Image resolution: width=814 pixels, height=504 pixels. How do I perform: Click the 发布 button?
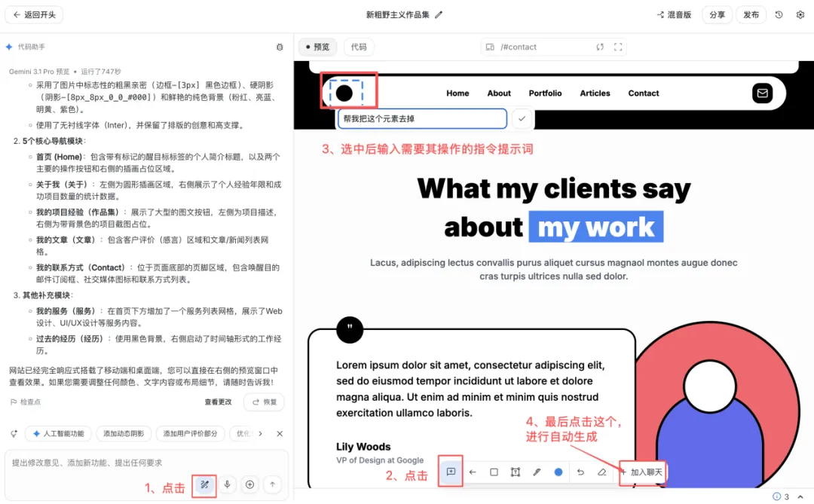pos(751,15)
